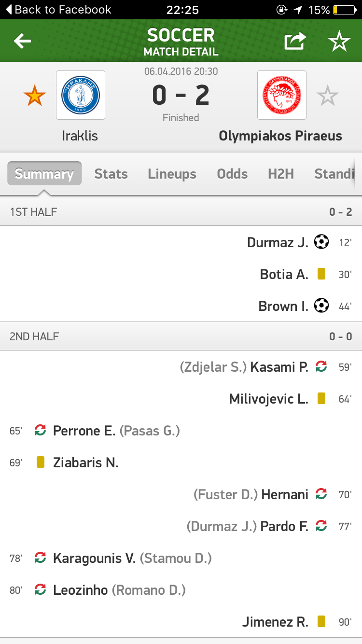The height and width of the screenshot is (644, 362).
Task: Go to the H2H tab
Action: 281,174
